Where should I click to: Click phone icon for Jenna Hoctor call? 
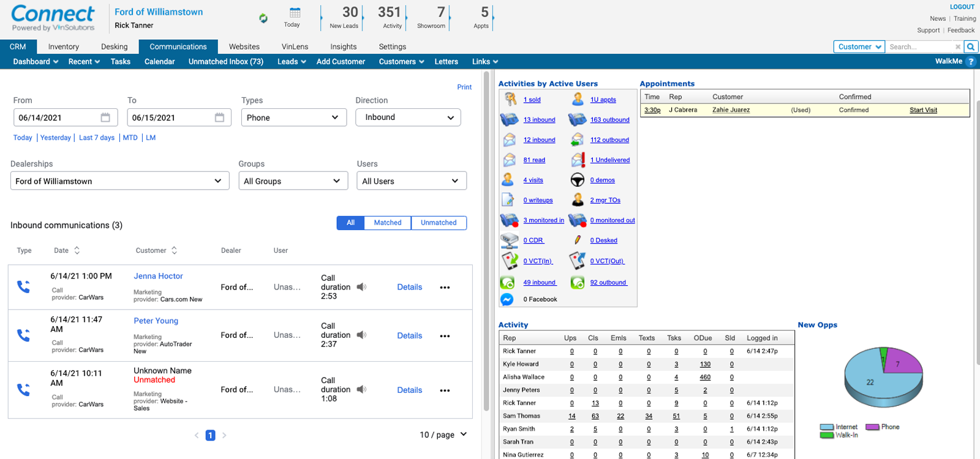pyautogui.click(x=23, y=286)
